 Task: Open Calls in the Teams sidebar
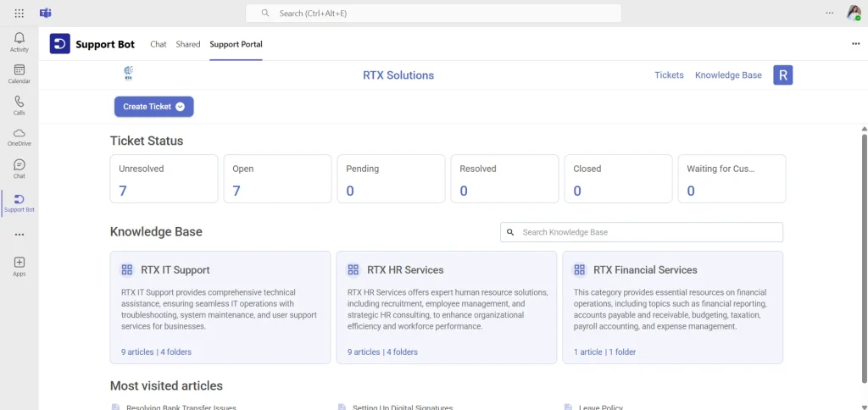(19, 105)
